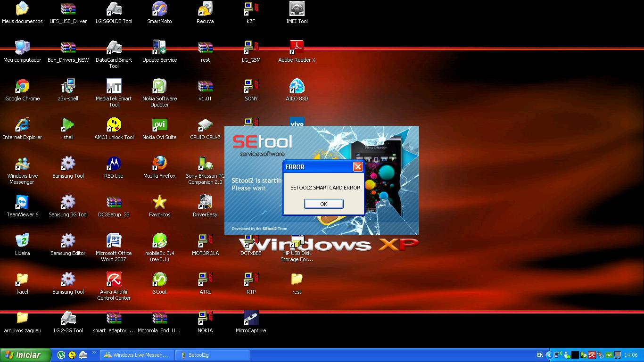Close the ERROR dialog with the X

(x=358, y=167)
